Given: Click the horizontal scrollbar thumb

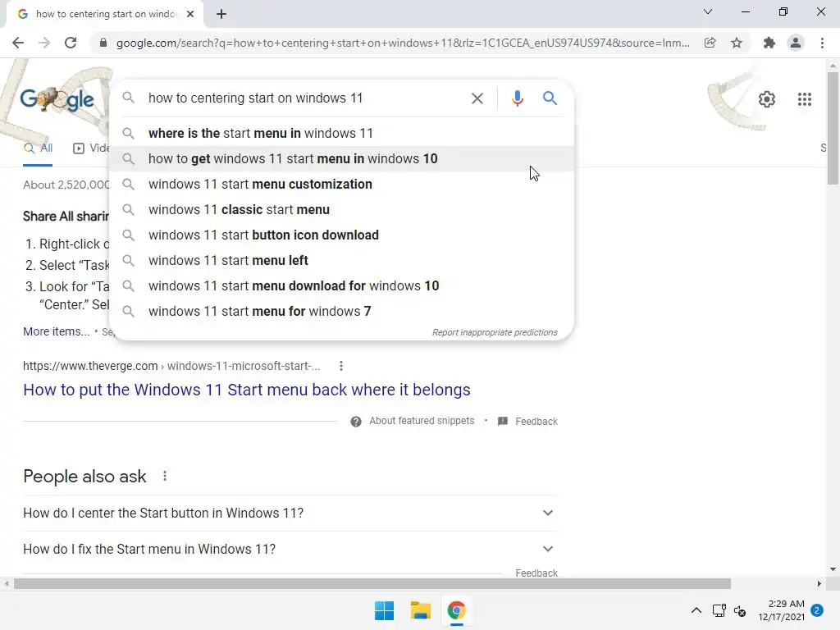Looking at the screenshot, I should pyautogui.click(x=372, y=583).
